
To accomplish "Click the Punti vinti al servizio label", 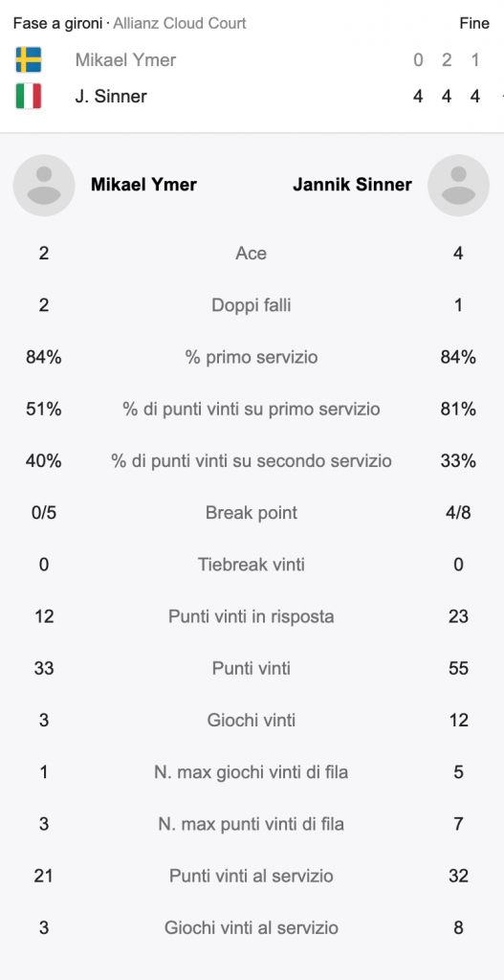I will [x=252, y=876].
